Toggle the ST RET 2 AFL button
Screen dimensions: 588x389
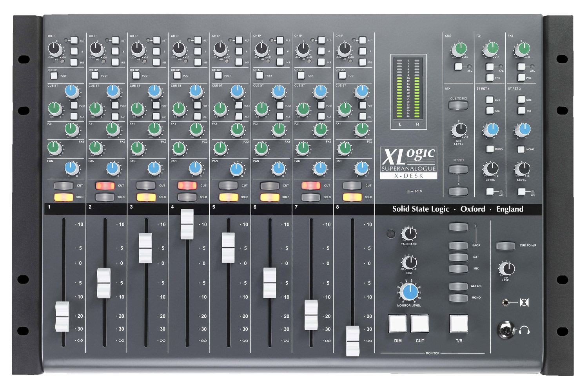click(x=521, y=192)
